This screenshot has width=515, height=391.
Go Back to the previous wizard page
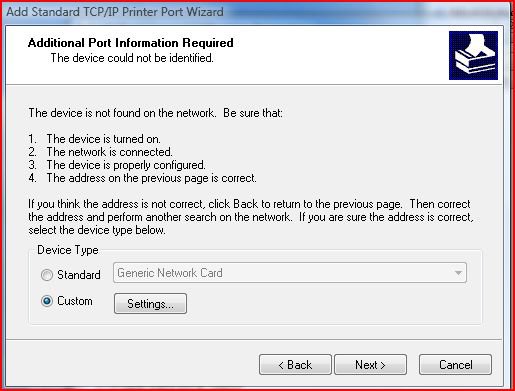tap(295, 365)
